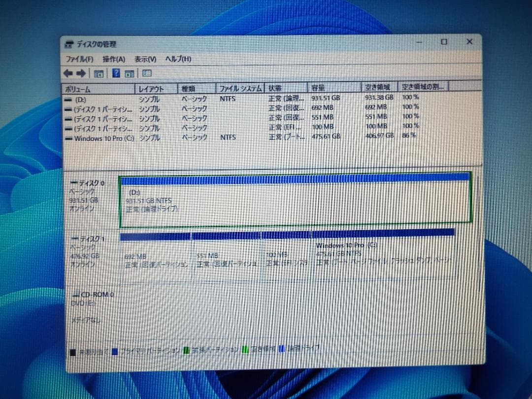Open the 操作(A) menu

tap(115, 59)
